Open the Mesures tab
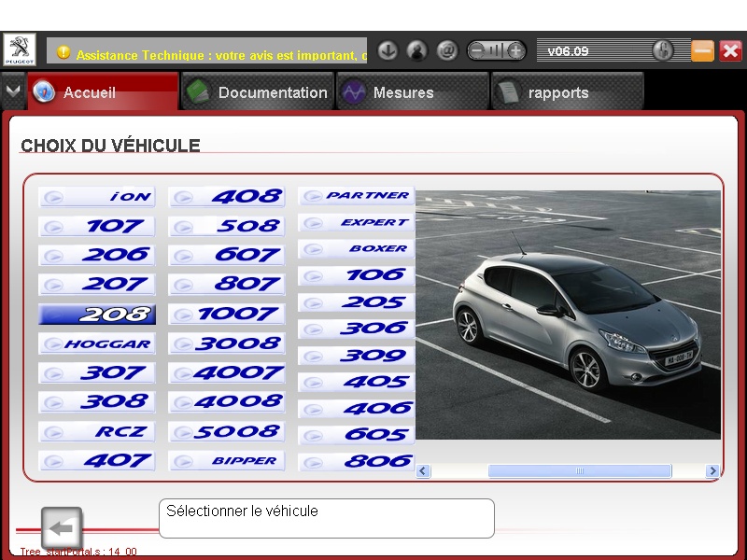This screenshot has height=560, width=747. (x=413, y=91)
